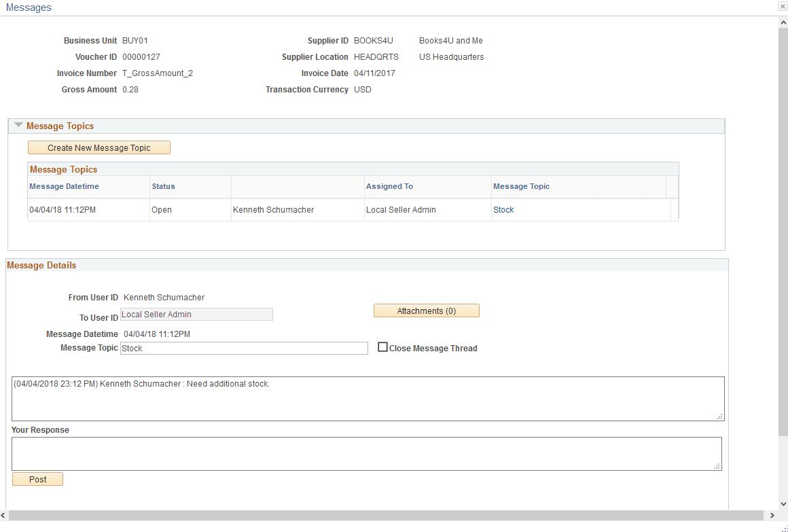Viewport: 788px width, 532px height.
Task: Click Invoice Date value 04/11/2017
Action: tap(374, 73)
